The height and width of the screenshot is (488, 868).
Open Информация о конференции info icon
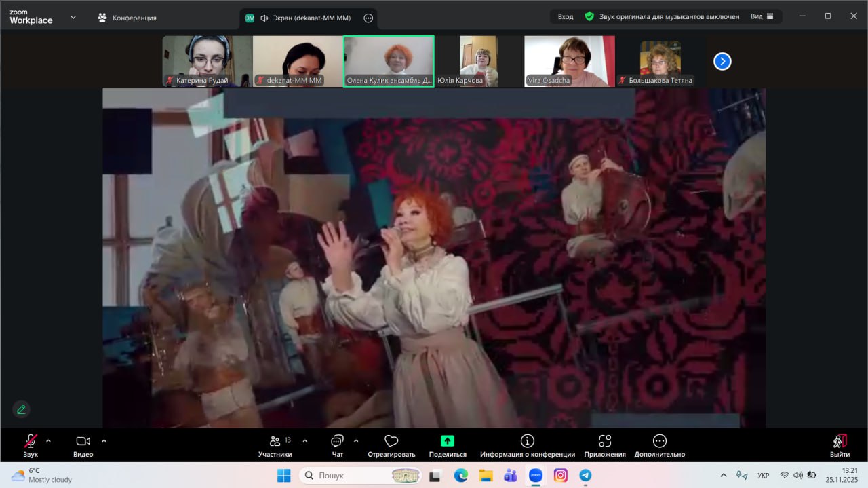(x=527, y=441)
